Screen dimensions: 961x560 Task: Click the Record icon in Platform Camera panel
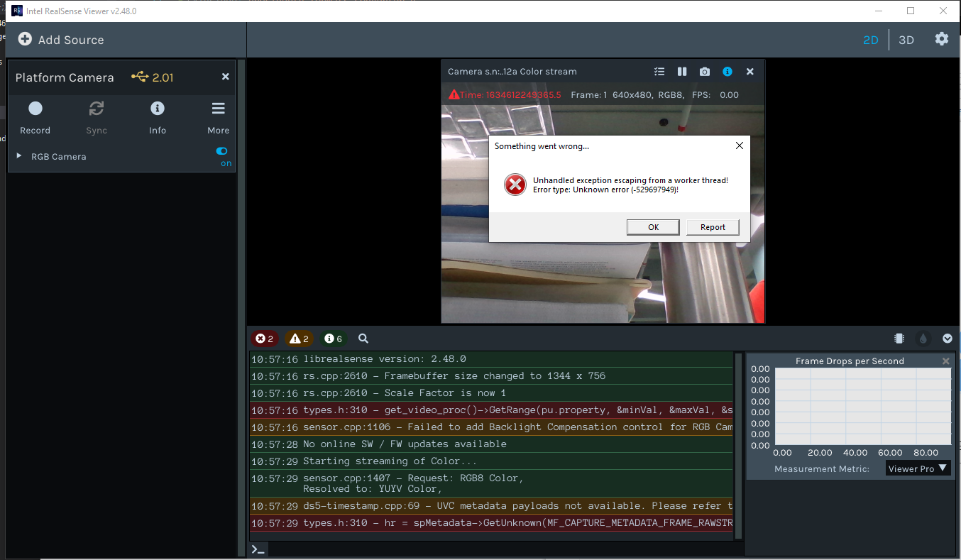click(35, 108)
